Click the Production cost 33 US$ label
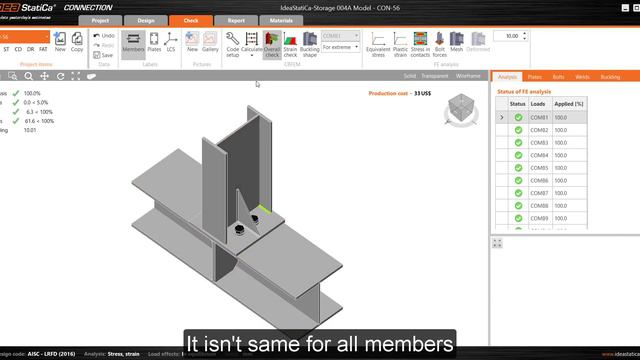The height and width of the screenshot is (360, 640). click(x=400, y=93)
